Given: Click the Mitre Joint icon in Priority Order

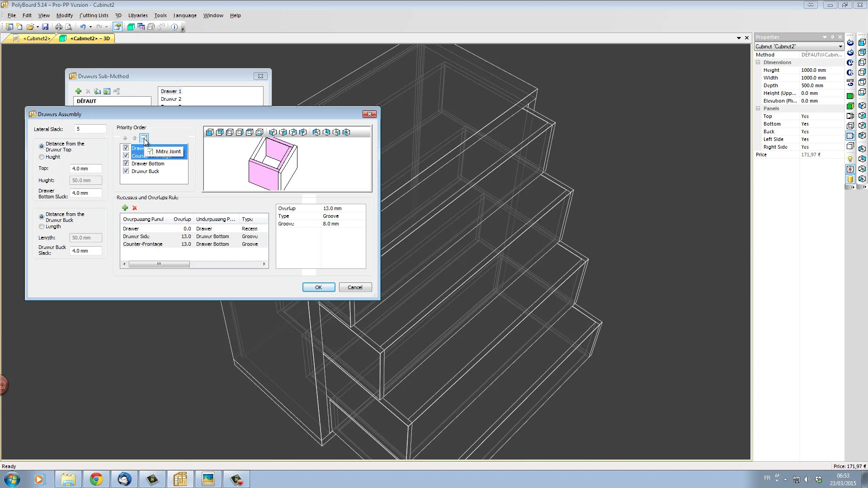Looking at the screenshot, I should [144, 138].
